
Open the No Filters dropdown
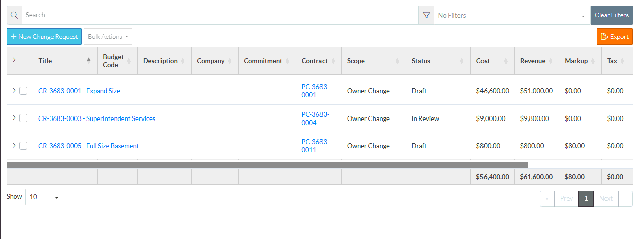[512, 16]
